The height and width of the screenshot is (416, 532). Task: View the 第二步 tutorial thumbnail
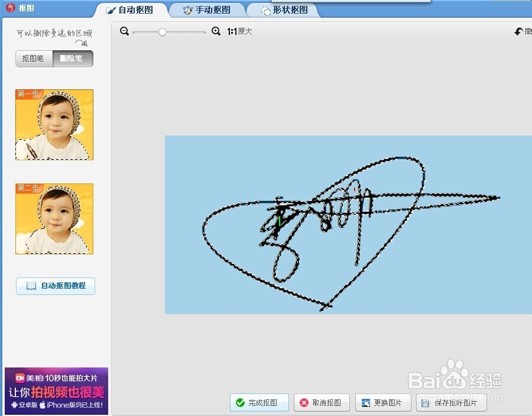click(54, 219)
